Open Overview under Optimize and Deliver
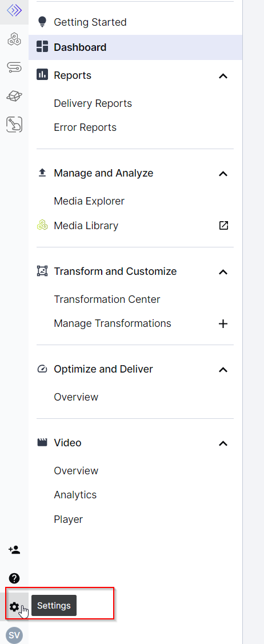 tap(76, 397)
